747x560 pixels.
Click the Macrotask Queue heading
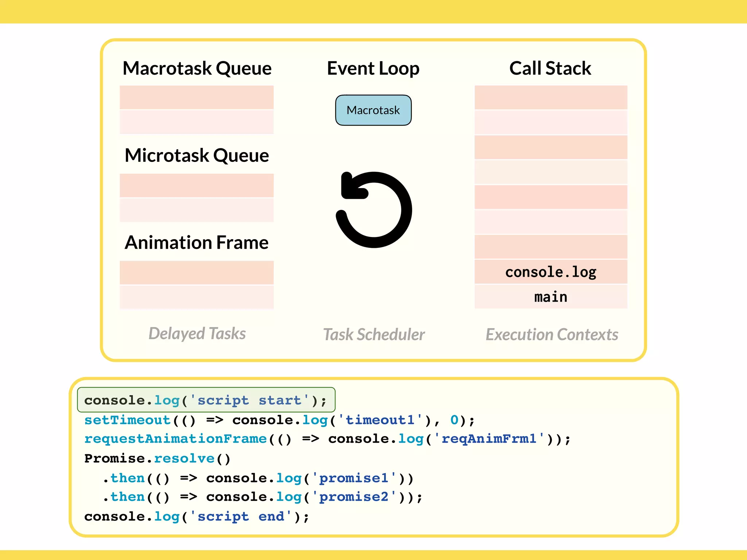[x=197, y=68]
